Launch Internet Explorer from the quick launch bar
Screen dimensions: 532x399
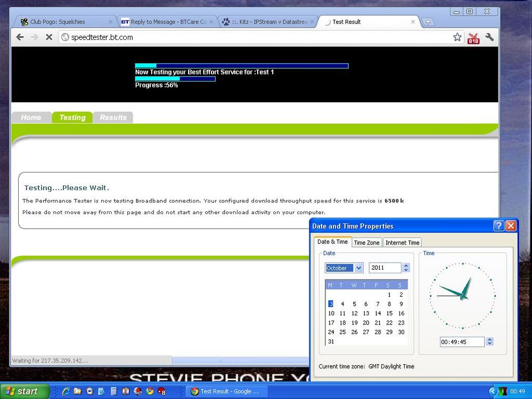point(66,391)
